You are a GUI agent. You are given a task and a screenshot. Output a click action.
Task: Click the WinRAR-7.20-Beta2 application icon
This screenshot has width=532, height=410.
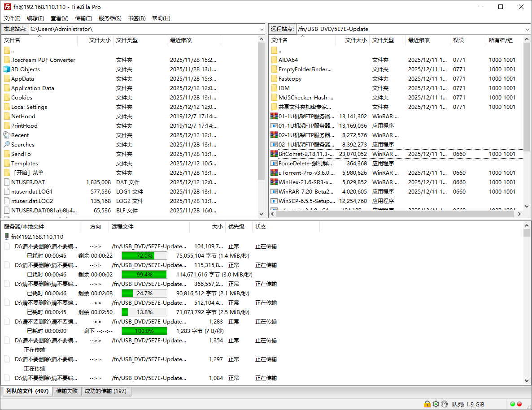pyautogui.click(x=274, y=191)
